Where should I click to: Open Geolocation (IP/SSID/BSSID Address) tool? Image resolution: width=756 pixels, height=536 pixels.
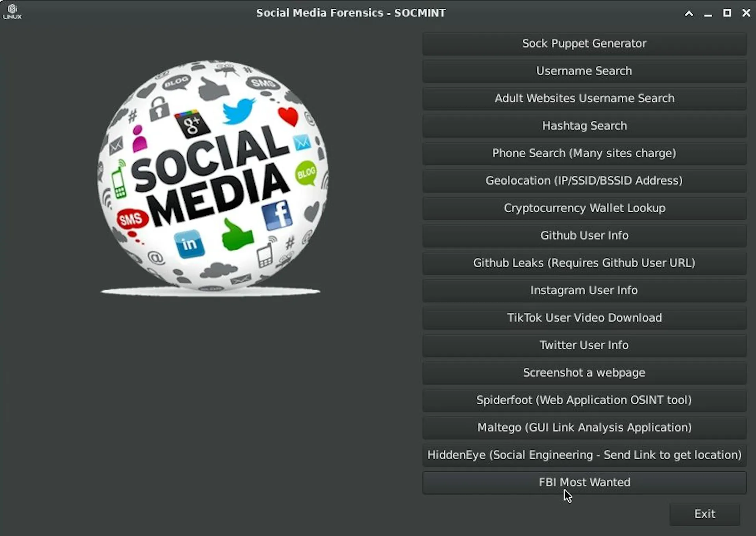pos(584,181)
